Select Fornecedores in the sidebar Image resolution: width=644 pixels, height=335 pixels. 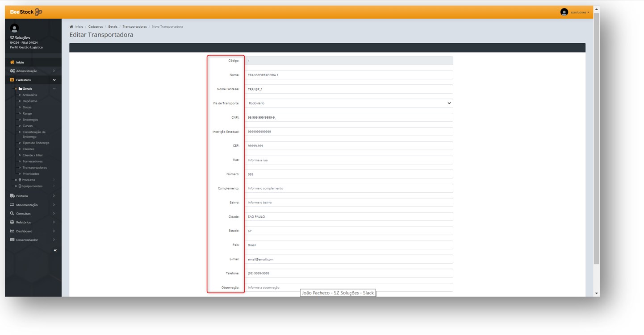coord(33,161)
